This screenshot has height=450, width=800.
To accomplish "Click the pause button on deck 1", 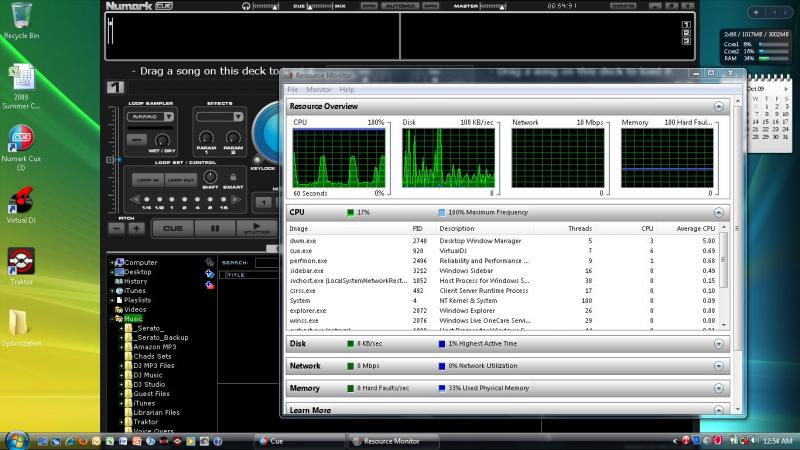I will 215,229.
